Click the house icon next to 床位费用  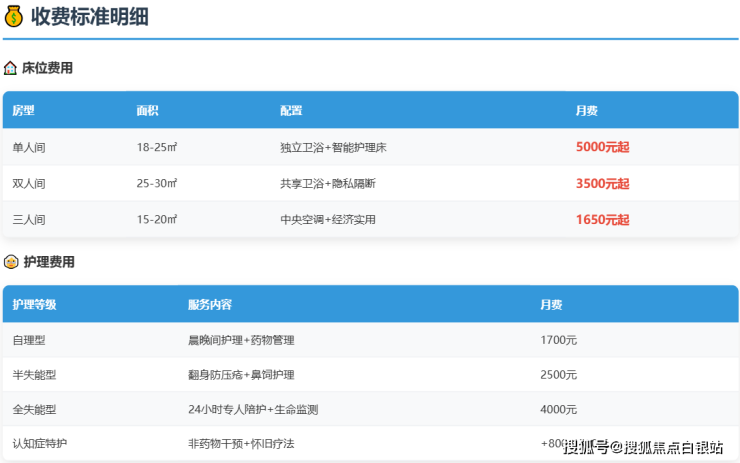pyautogui.click(x=11, y=68)
